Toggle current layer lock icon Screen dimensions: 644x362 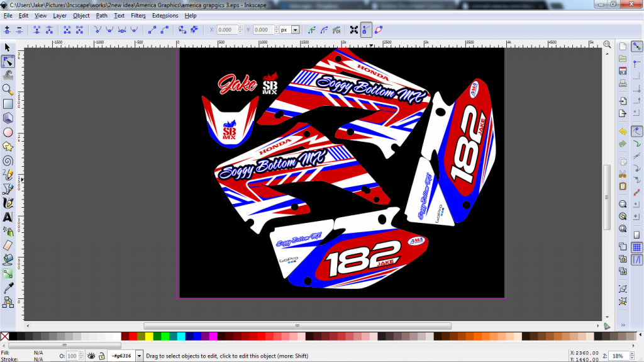pos(101,356)
